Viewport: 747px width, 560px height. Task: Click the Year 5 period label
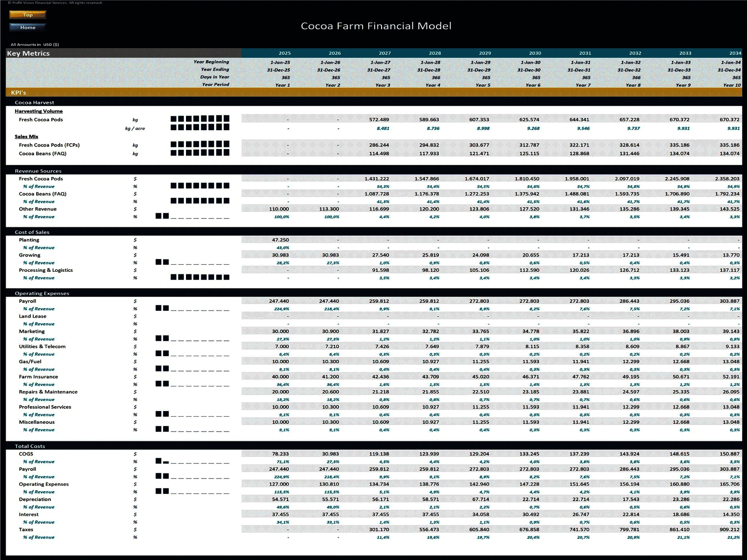[483, 85]
